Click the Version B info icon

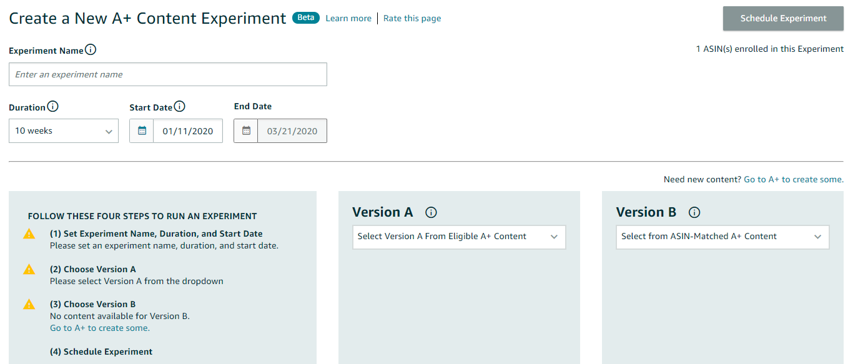pyautogui.click(x=694, y=212)
